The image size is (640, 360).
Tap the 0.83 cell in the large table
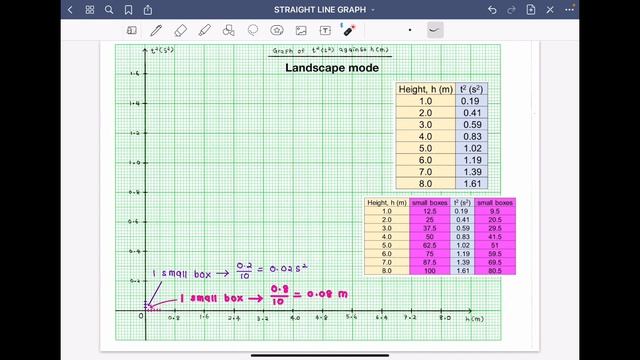click(x=471, y=136)
